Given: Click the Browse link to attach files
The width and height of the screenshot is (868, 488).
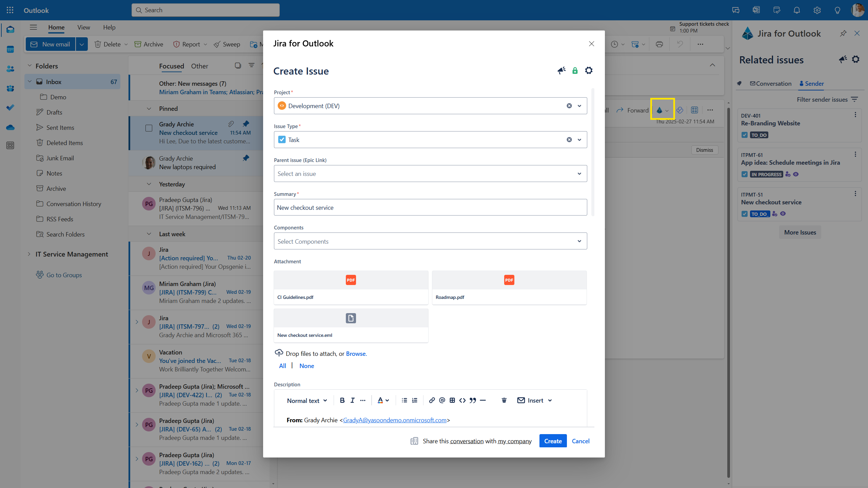Looking at the screenshot, I should [x=356, y=353].
